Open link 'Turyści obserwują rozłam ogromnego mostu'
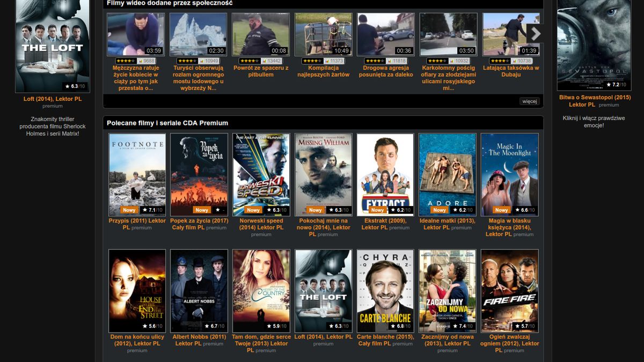Screen dimensions: 644x362 (x=199, y=78)
